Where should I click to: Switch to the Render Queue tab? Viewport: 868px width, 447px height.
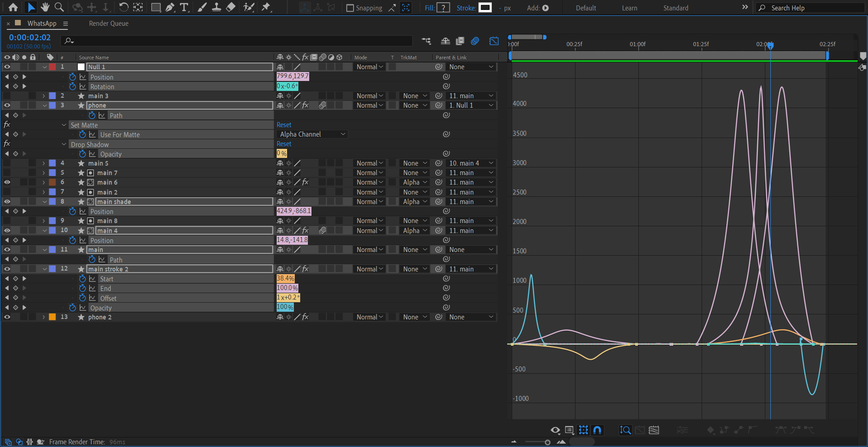(108, 24)
